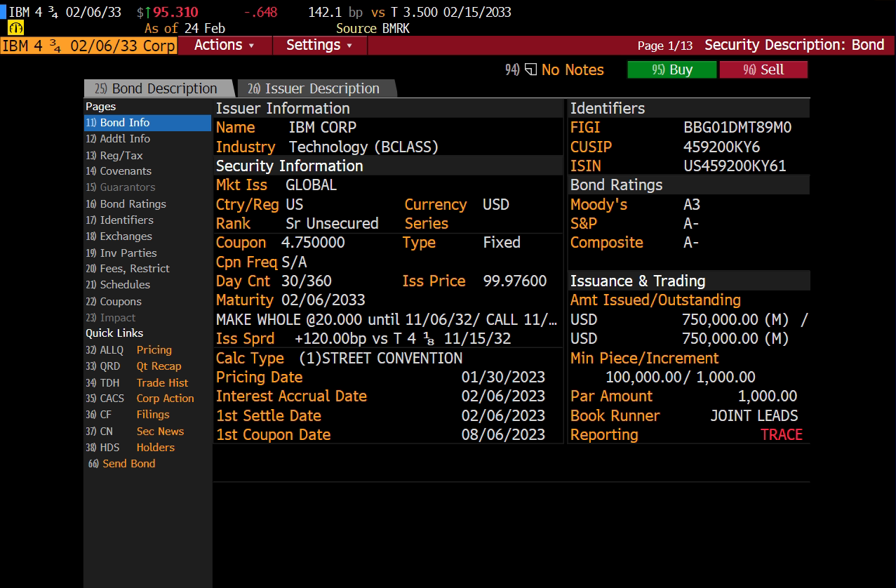Click the Book Runner JOINT LEADS value
This screenshot has height=588, width=896.
tap(754, 416)
